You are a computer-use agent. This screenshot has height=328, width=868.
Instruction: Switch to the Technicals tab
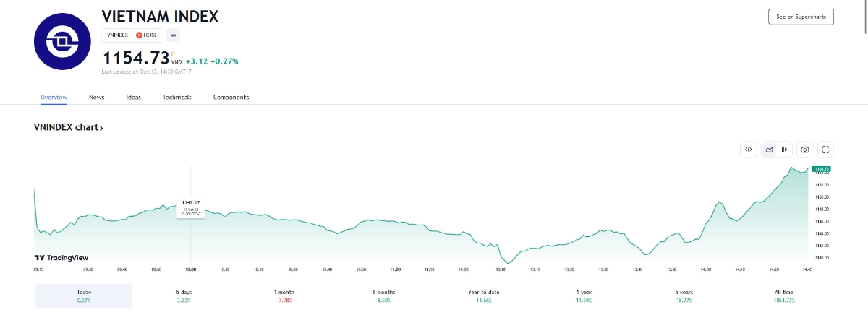177,97
